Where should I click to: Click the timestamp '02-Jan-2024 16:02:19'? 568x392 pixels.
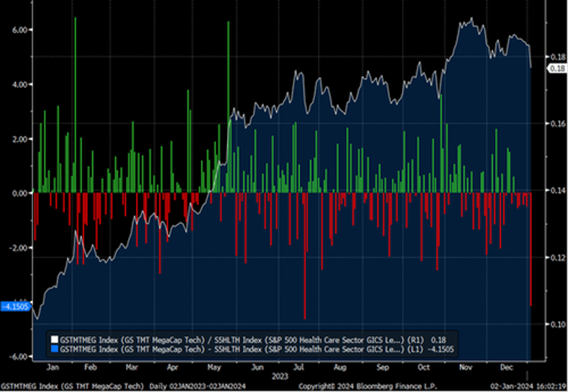(x=528, y=386)
